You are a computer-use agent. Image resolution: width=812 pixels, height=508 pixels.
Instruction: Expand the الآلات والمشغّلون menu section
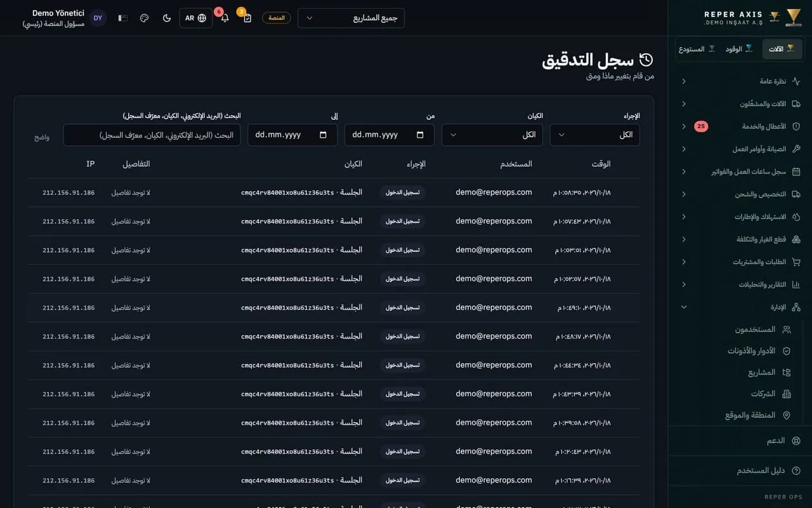pyautogui.click(x=740, y=104)
